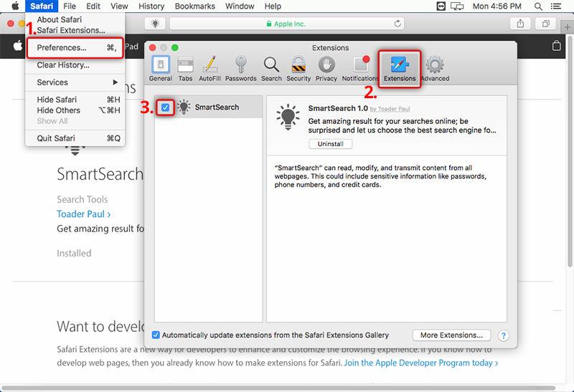Toggle automatically update extensions checkbox

click(156, 335)
